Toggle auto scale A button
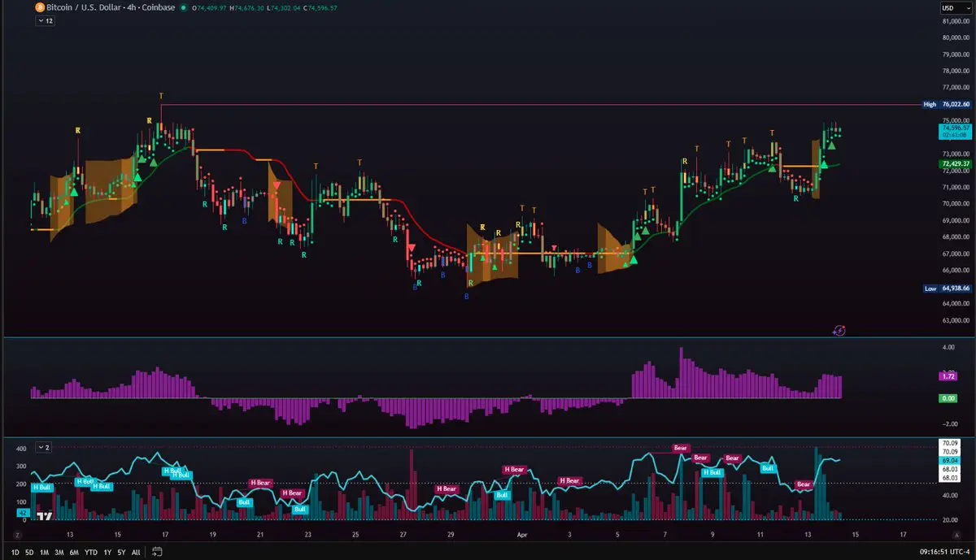Image resolution: width=976 pixels, height=560 pixels. click(x=958, y=536)
